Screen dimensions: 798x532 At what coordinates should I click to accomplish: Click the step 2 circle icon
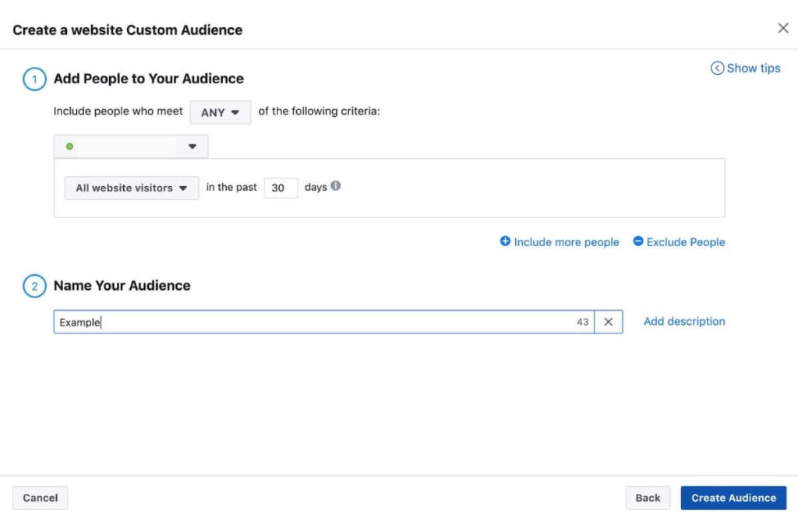point(34,286)
